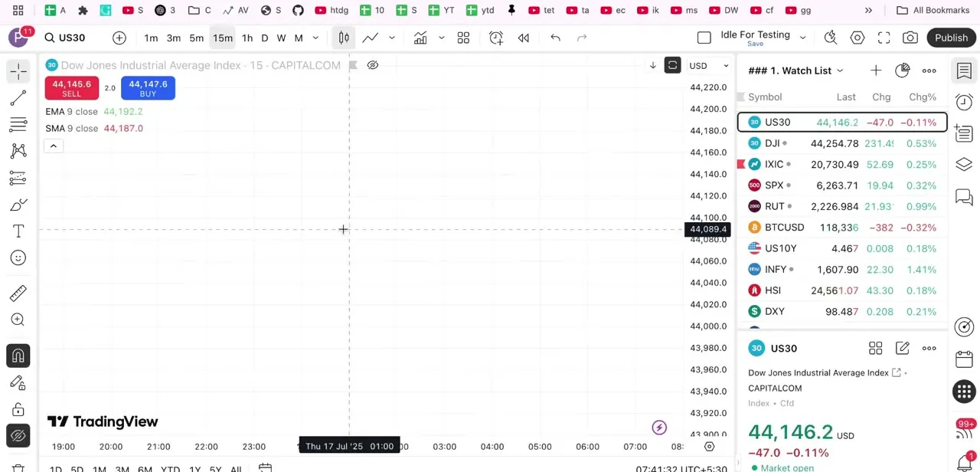Add a symbol to the watchlist
The width and height of the screenshot is (980, 472).
(876, 70)
